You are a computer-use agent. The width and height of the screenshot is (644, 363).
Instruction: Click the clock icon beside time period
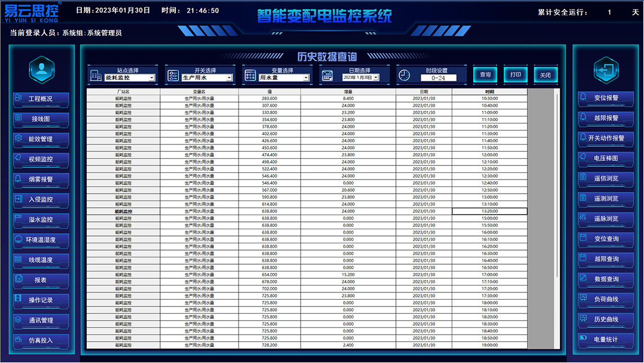pyautogui.click(x=404, y=75)
